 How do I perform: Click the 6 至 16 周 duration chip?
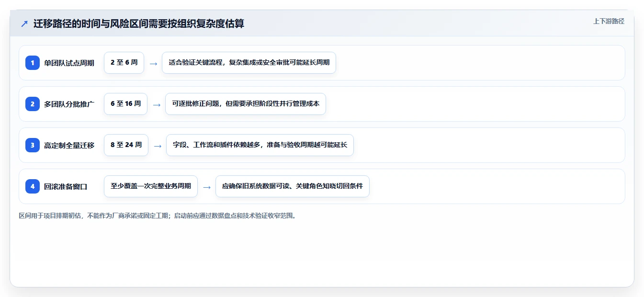click(x=125, y=104)
